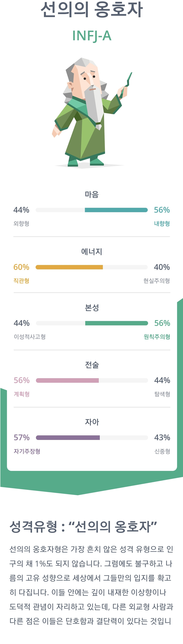Click the INFJ-A wizard character illustration
The image size is (183, 644).
coord(92,113)
